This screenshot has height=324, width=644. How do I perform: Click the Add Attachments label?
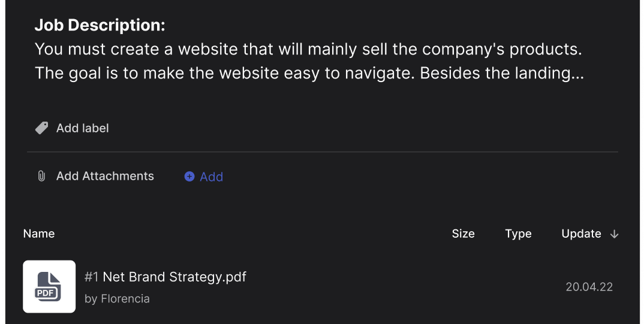point(105,176)
